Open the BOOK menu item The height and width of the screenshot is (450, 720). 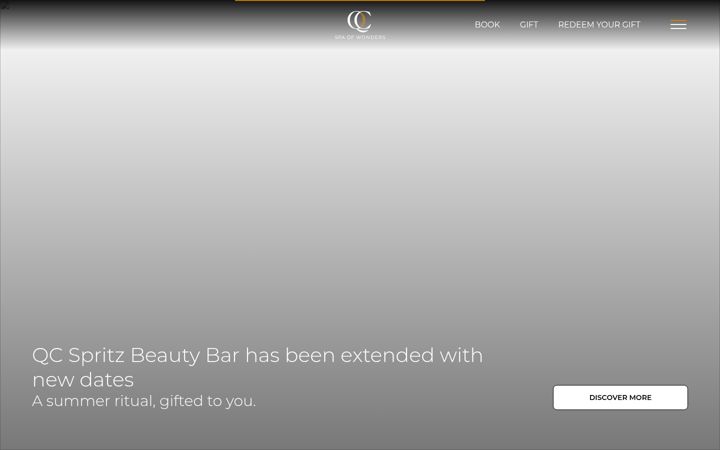tap(487, 25)
